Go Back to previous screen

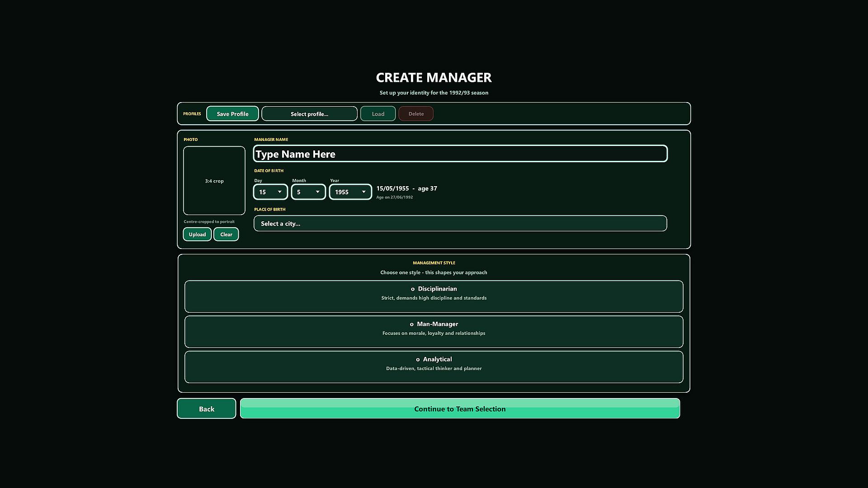(207, 408)
